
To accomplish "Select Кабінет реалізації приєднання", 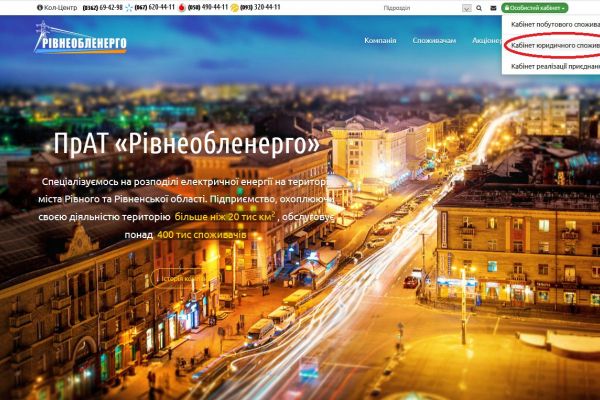I will coord(554,66).
